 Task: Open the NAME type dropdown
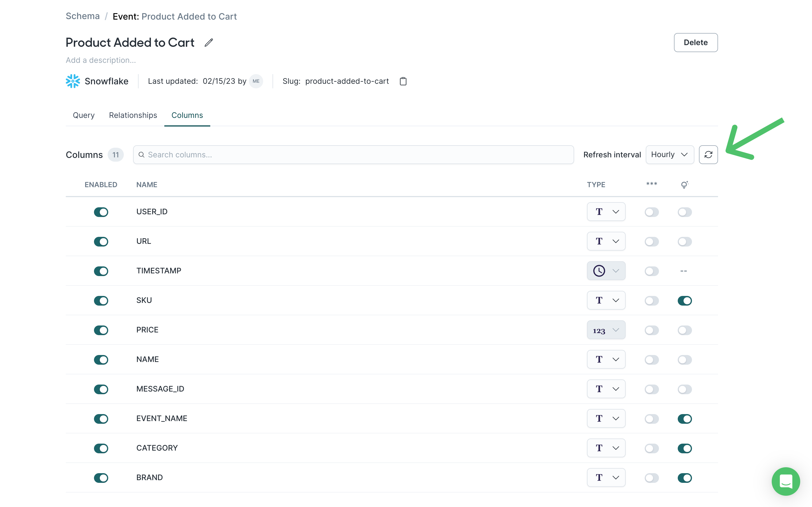click(x=606, y=359)
